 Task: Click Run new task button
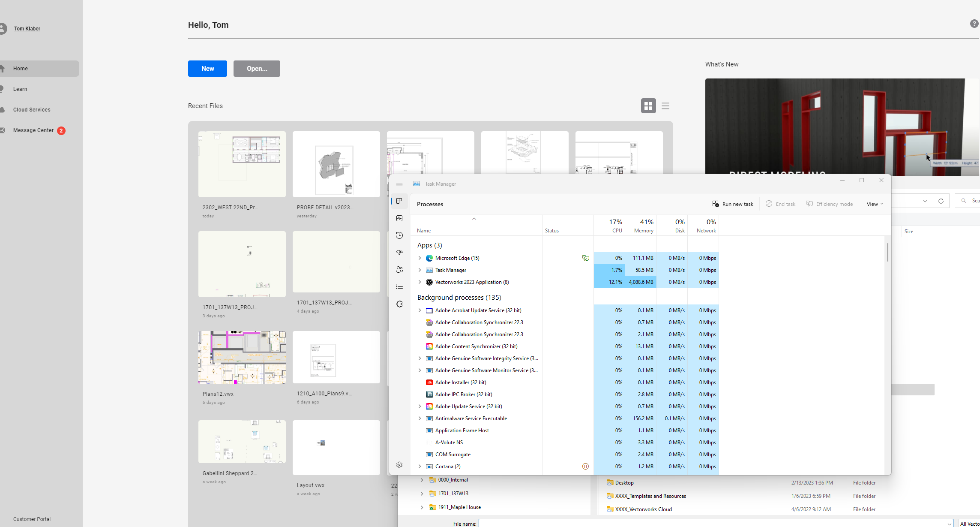pos(732,204)
